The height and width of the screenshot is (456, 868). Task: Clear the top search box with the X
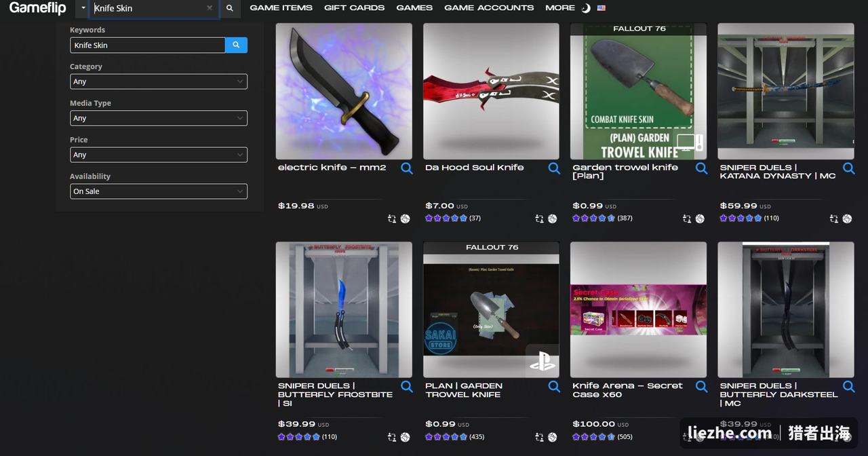tap(210, 8)
